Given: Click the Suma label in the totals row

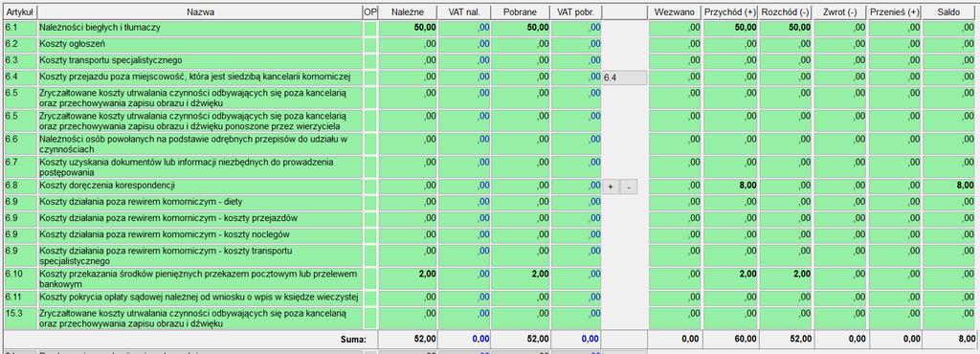Looking at the screenshot, I should pyautogui.click(x=353, y=339).
